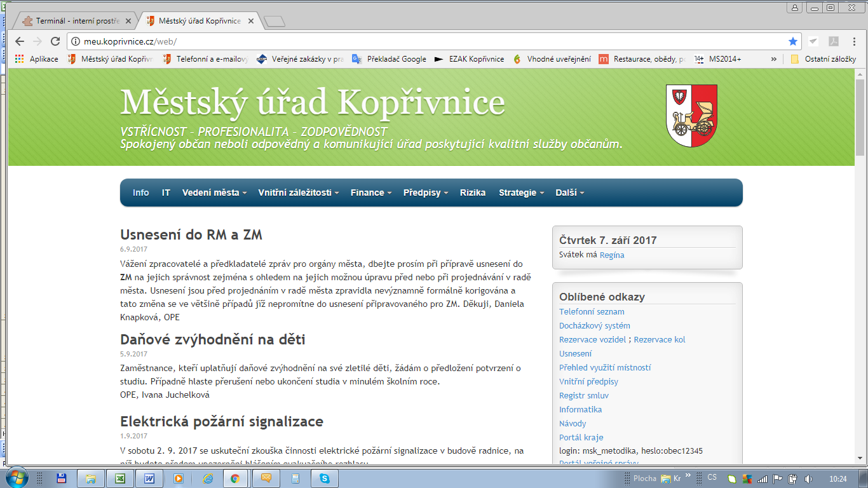Open the media player taskbar icon
The image size is (868, 488).
[179, 478]
